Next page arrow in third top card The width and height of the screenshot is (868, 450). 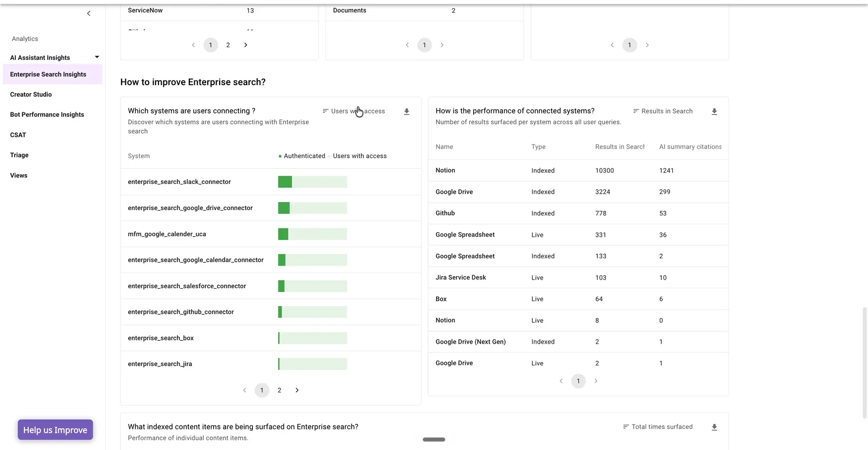[x=647, y=45]
